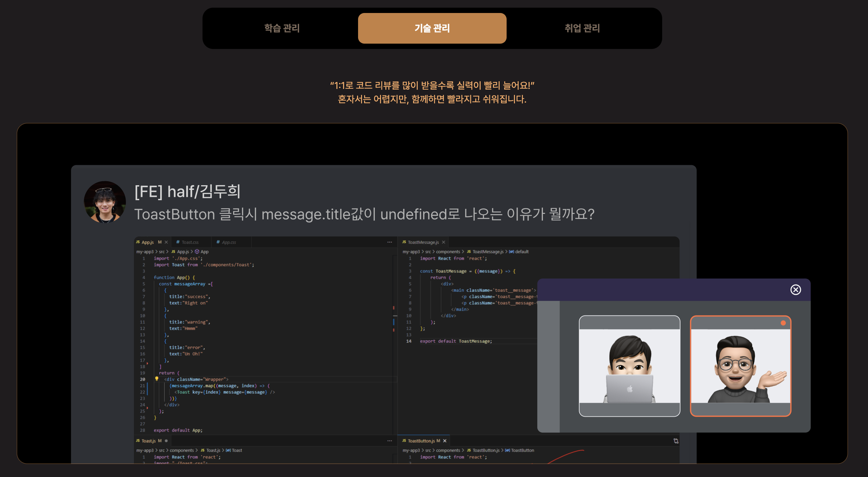Close the App.js editor tab

166,242
